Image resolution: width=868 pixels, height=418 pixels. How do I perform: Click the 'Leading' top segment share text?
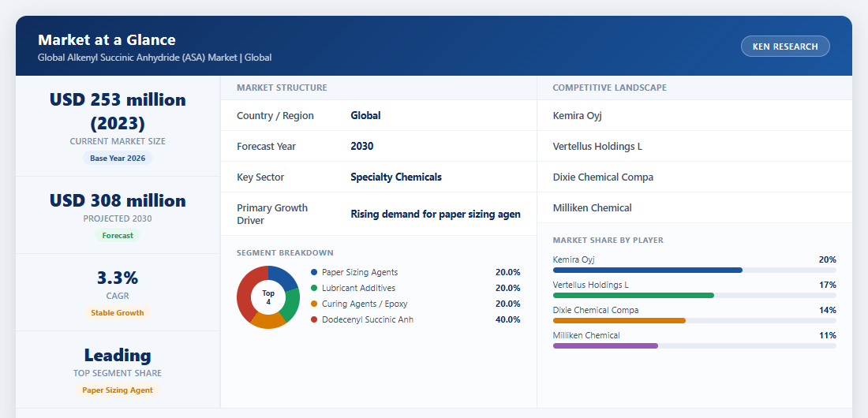point(118,355)
